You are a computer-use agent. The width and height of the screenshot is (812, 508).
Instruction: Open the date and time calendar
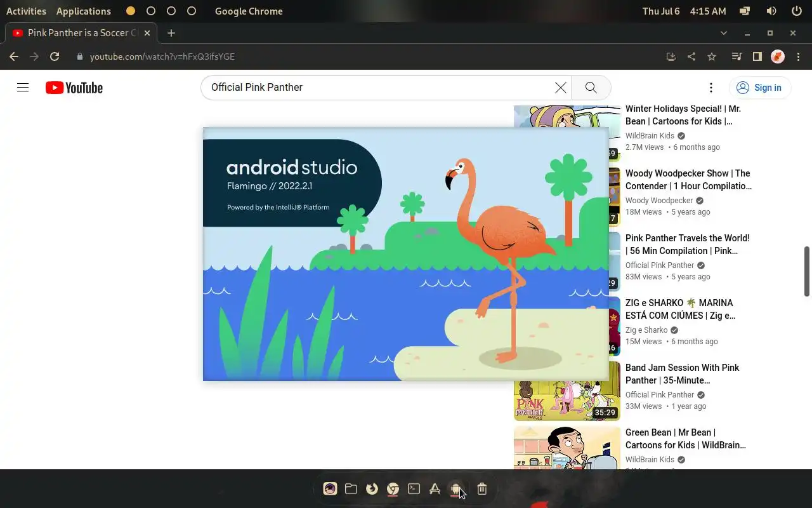click(684, 11)
